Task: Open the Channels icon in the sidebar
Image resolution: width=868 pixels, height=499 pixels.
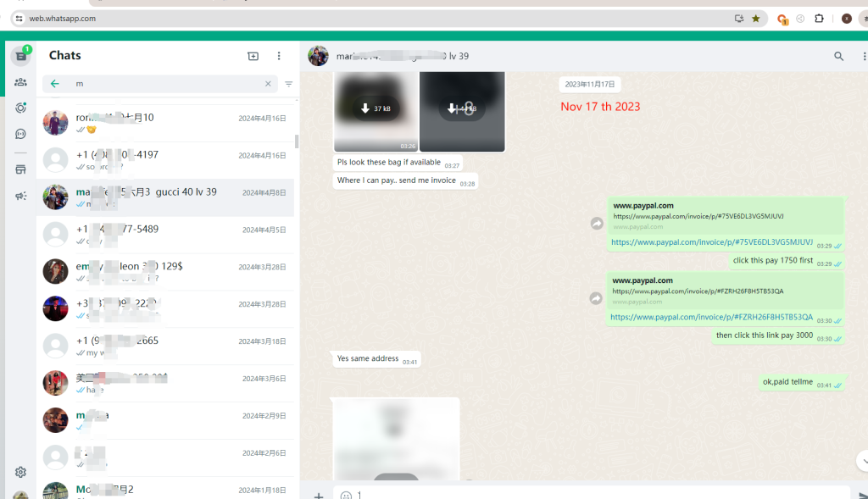Action: click(20, 134)
